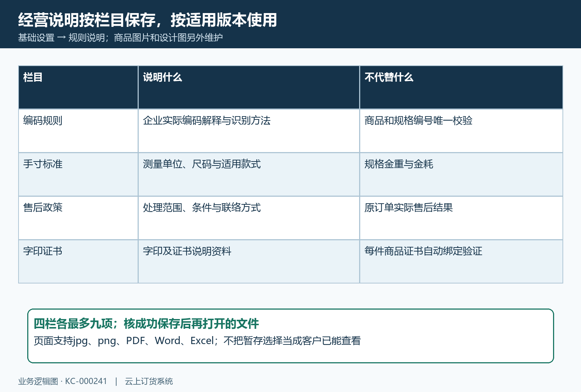This screenshot has width=581, height=392.
Task: Click the green heading 四栏各最多九项
Action: click(x=146, y=323)
